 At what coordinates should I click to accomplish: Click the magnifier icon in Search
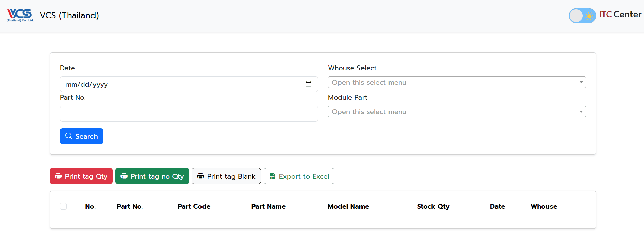[x=69, y=136]
